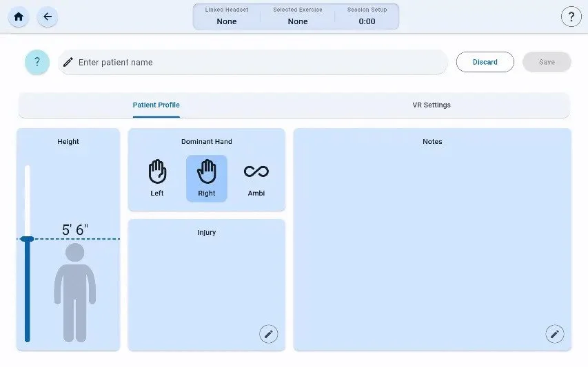Viewport: 588px width, 367px height.
Task: Select Left dominant hand
Action: coord(157,178)
